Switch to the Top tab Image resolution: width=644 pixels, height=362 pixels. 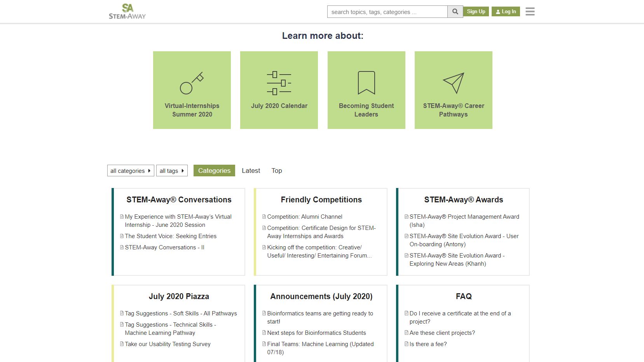pyautogui.click(x=276, y=171)
